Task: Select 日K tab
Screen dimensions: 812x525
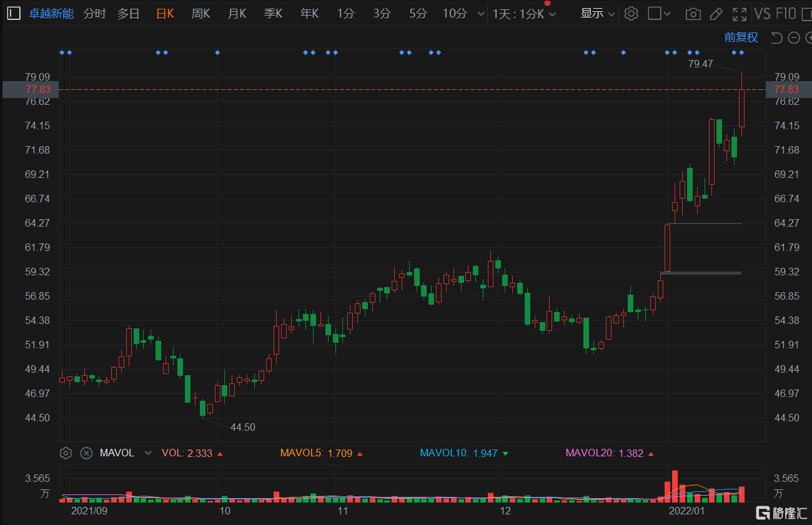Action: [x=165, y=13]
